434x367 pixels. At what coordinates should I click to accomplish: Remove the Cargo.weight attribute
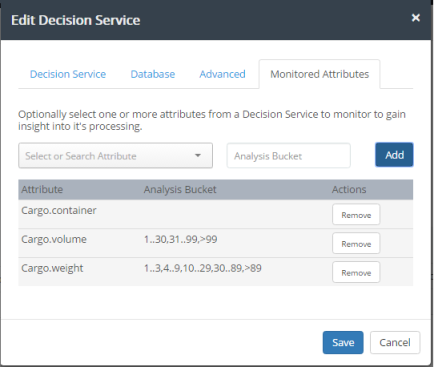click(x=356, y=273)
